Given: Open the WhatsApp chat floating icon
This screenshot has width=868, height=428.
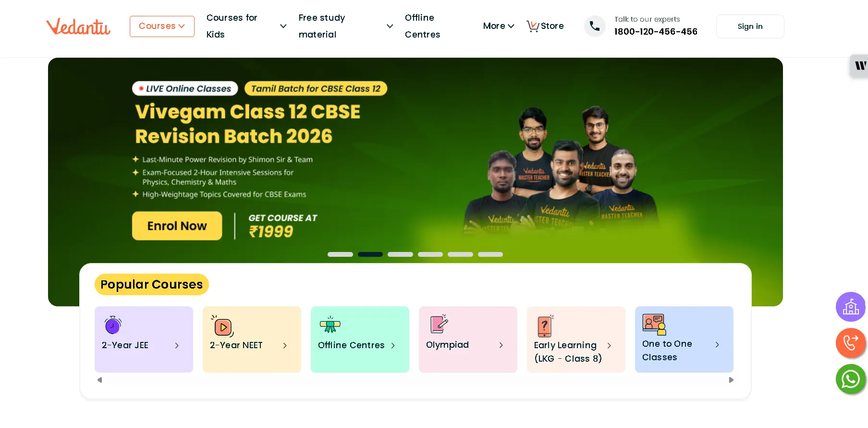Looking at the screenshot, I should (851, 379).
